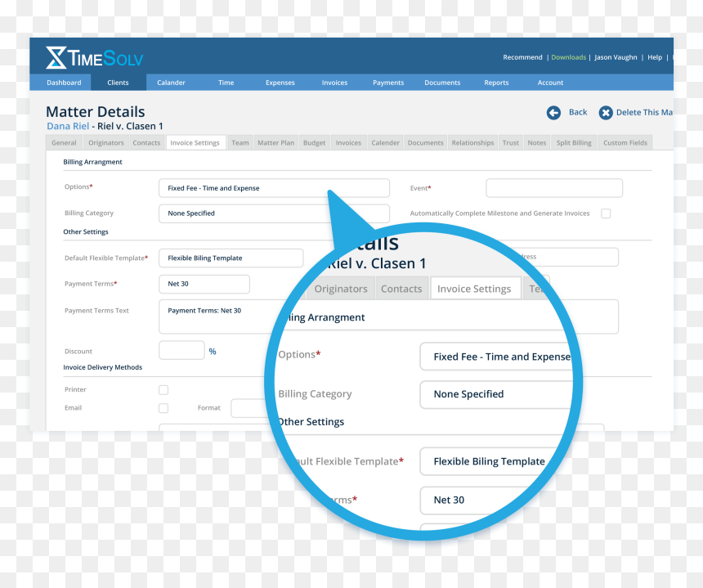Viewport: 703px width, 588px height.
Task: Click the Discount percentage field
Action: 181,350
